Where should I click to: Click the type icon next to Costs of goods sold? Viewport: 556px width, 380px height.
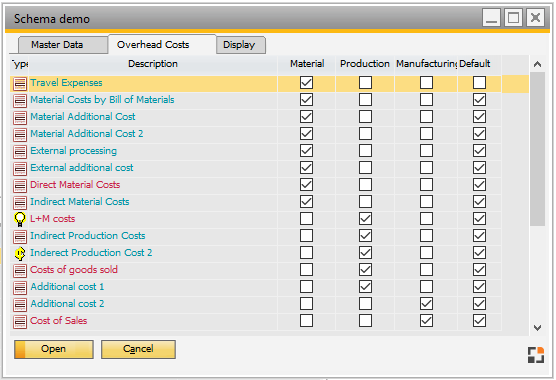tap(20, 270)
